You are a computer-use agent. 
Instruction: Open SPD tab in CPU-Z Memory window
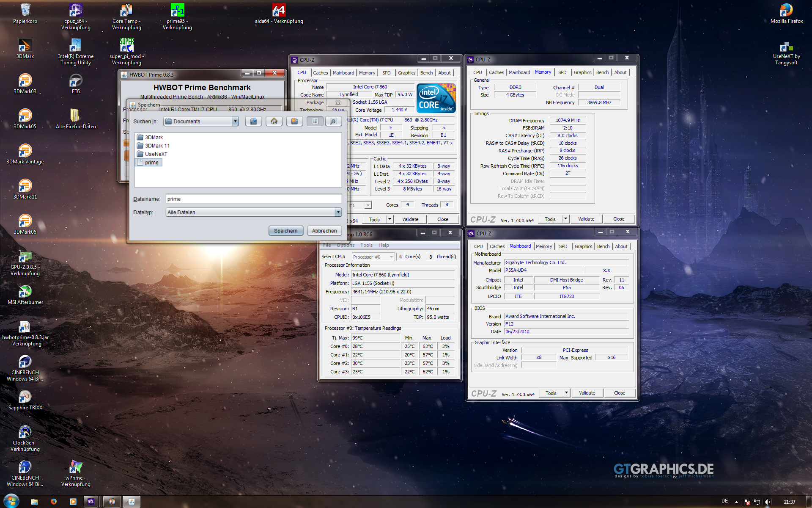[562, 72]
